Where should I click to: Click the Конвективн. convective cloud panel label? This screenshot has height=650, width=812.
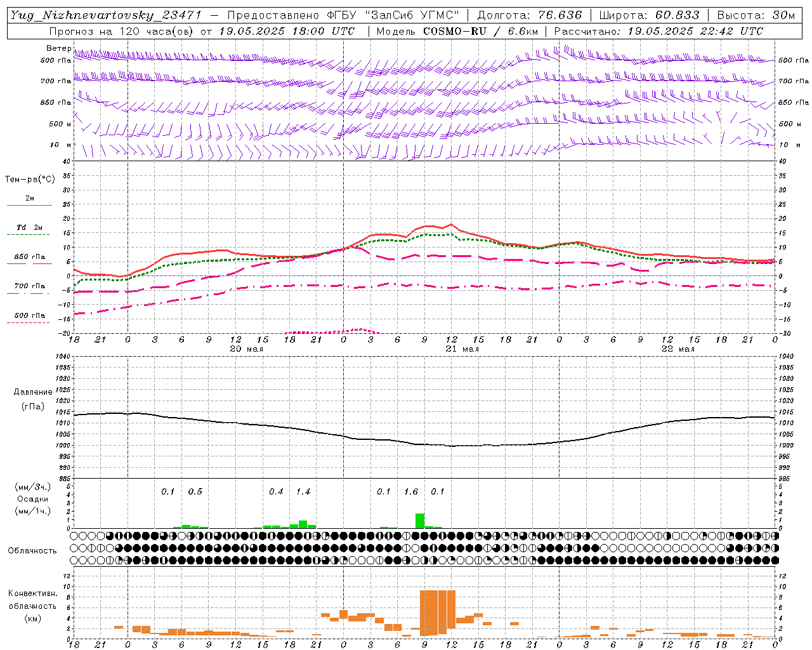[33, 594]
